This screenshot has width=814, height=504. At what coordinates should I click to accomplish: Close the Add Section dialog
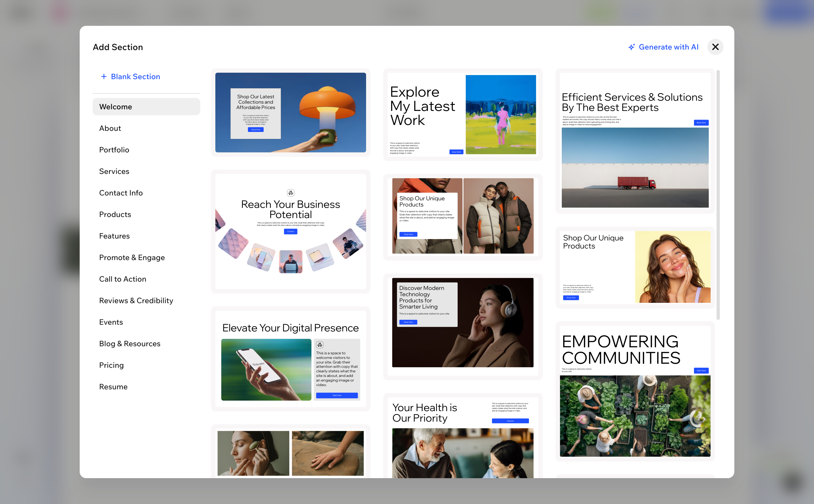pos(715,47)
